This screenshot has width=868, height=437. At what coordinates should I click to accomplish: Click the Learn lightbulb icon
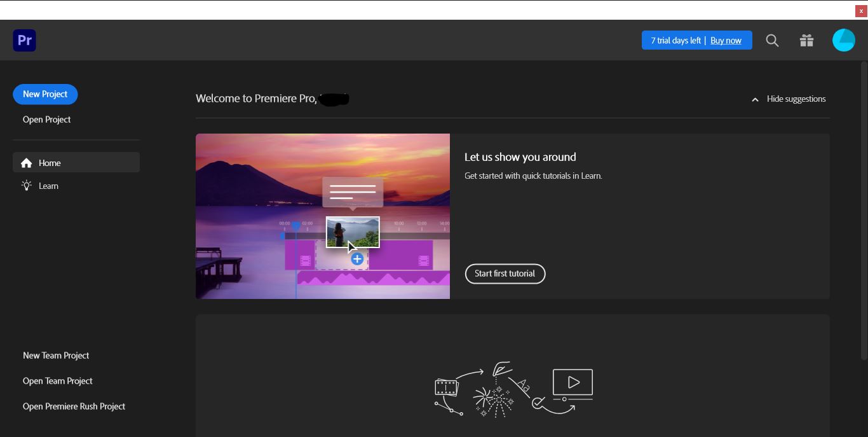click(26, 186)
